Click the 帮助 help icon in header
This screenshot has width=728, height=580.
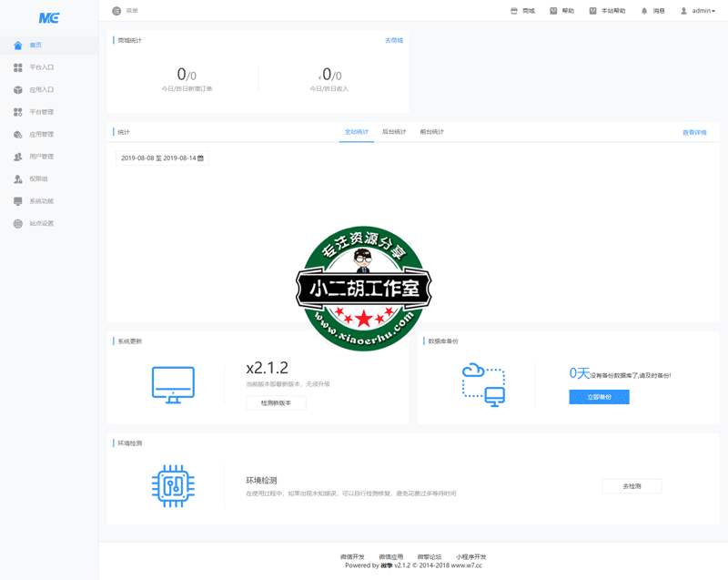pos(553,11)
